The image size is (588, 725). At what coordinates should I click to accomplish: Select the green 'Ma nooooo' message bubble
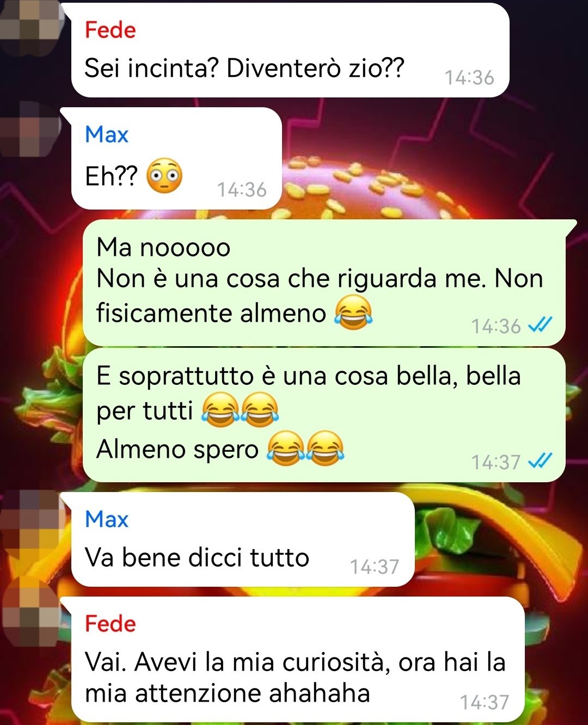pyautogui.click(x=324, y=282)
